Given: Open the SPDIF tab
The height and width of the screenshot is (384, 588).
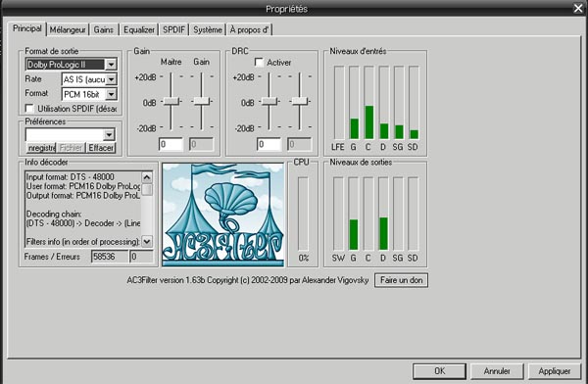Looking at the screenshot, I should [174, 30].
